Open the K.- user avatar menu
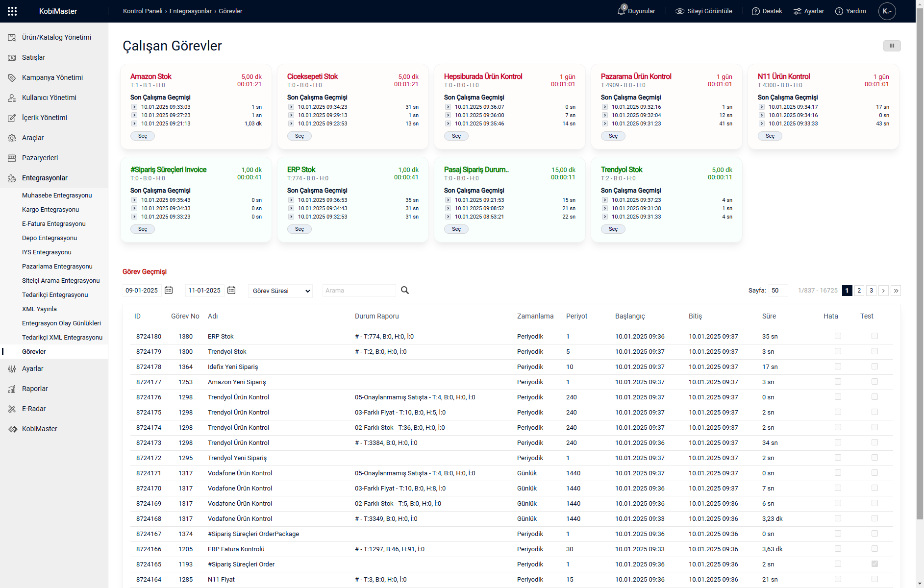 click(x=887, y=11)
